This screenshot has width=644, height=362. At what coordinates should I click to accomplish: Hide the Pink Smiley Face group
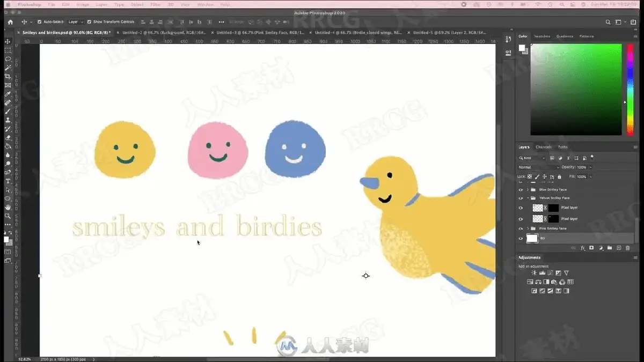point(520,228)
